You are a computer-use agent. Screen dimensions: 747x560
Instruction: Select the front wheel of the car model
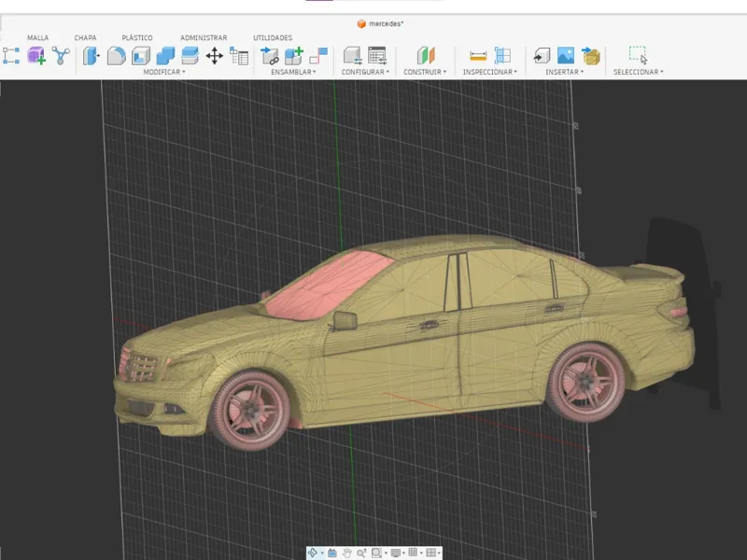click(x=250, y=410)
